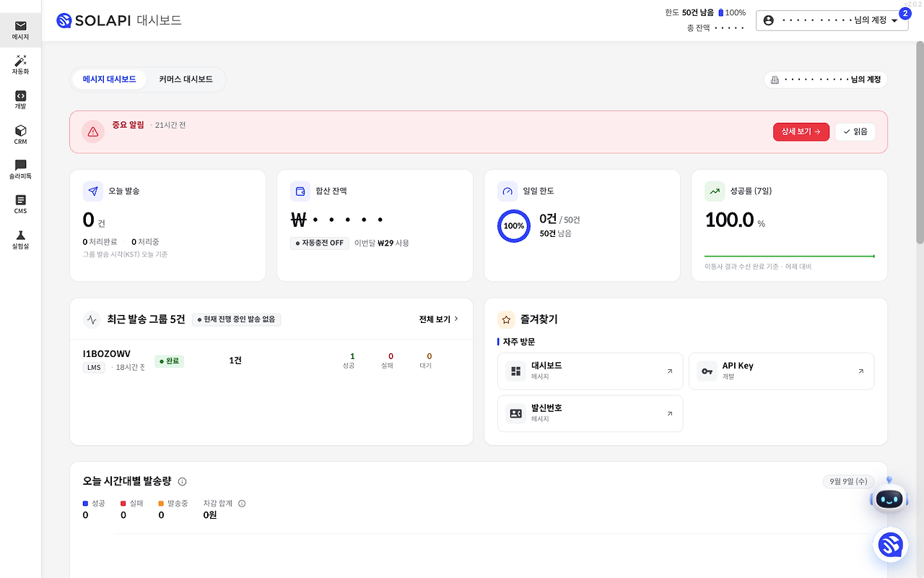Open the SOLAPI chat widget bubble
This screenshot has width=924, height=578.
[891, 545]
